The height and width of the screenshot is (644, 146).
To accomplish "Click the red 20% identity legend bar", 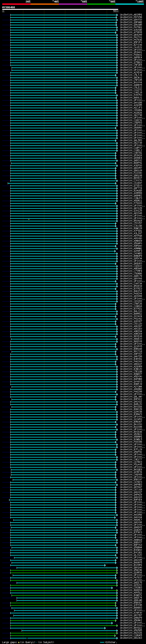I will [16, 4].
